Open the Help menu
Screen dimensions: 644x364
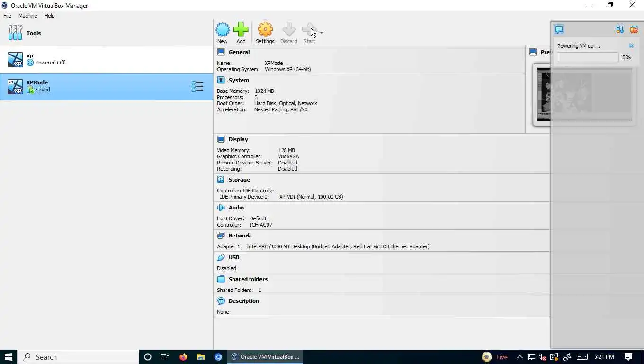tap(49, 16)
